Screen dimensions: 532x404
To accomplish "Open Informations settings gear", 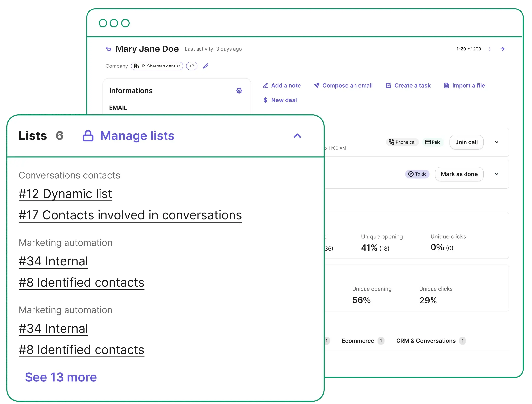I will click(x=239, y=91).
